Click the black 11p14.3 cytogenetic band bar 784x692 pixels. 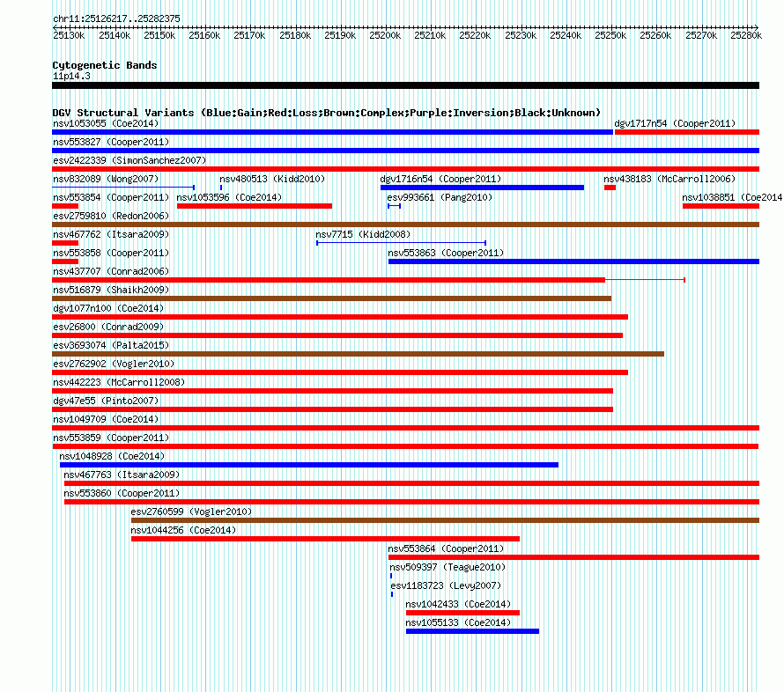click(405, 85)
